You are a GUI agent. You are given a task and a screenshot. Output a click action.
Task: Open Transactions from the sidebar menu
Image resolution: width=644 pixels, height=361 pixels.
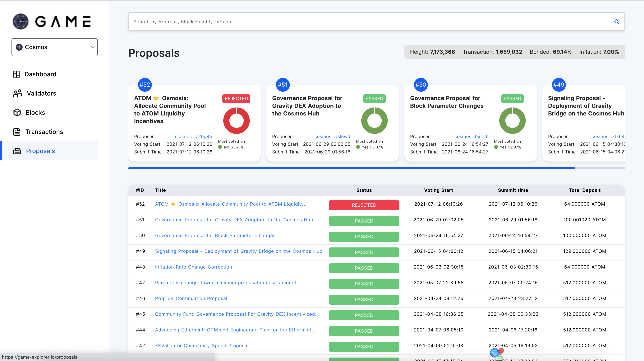[x=44, y=132]
